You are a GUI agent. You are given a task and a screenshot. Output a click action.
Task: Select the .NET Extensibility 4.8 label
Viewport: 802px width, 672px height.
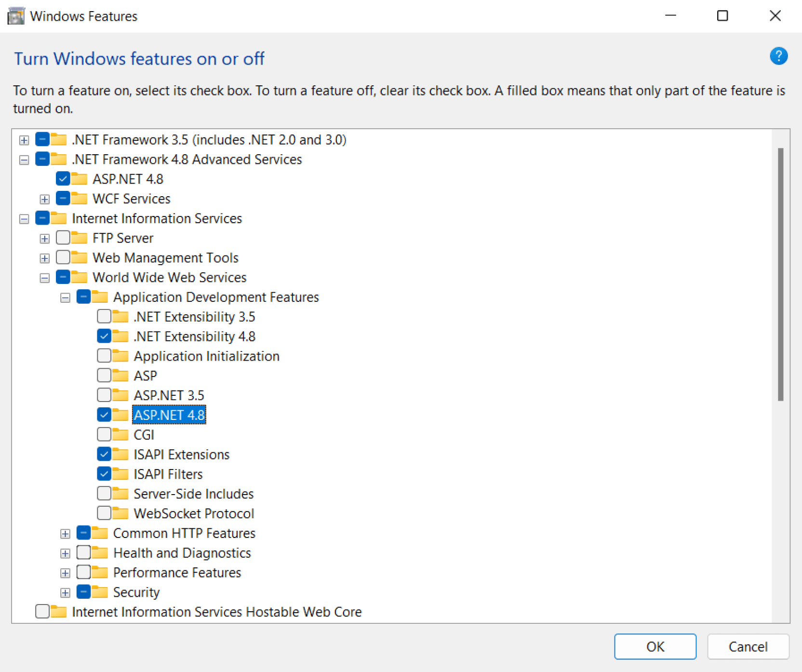coord(194,336)
